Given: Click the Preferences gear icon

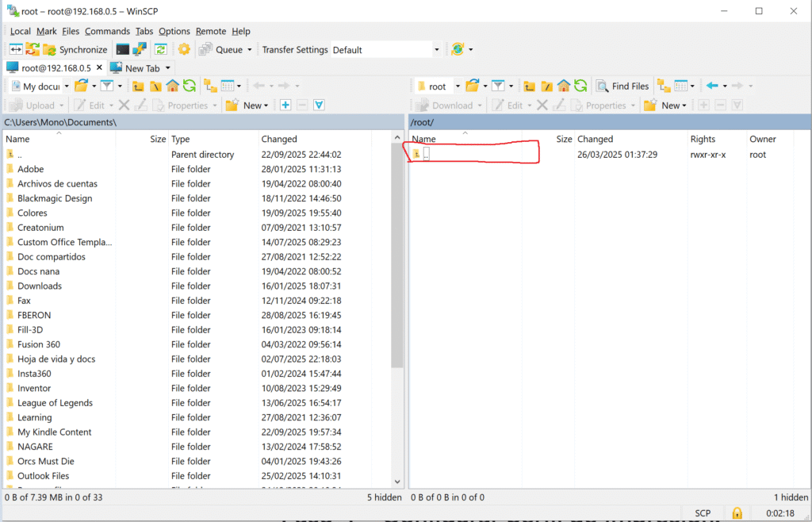Looking at the screenshot, I should click(184, 49).
